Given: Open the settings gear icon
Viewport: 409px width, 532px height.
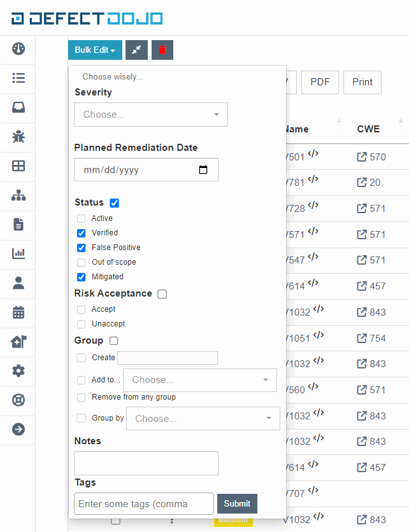Looking at the screenshot, I should (x=18, y=371).
